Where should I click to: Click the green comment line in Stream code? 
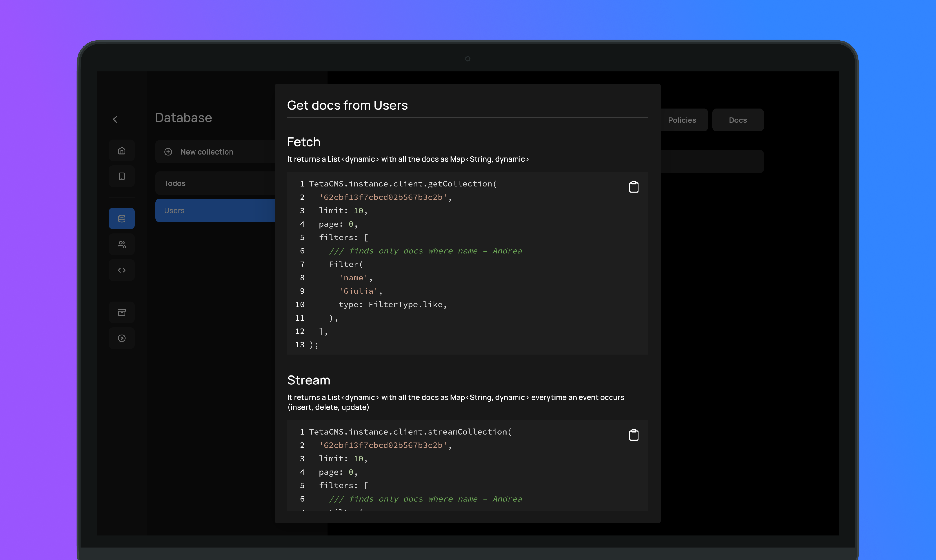[425, 499]
